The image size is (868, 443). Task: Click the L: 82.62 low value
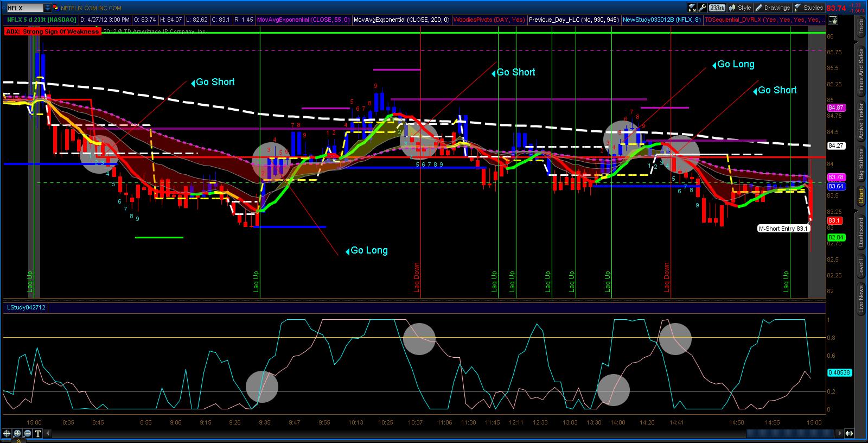(x=197, y=20)
